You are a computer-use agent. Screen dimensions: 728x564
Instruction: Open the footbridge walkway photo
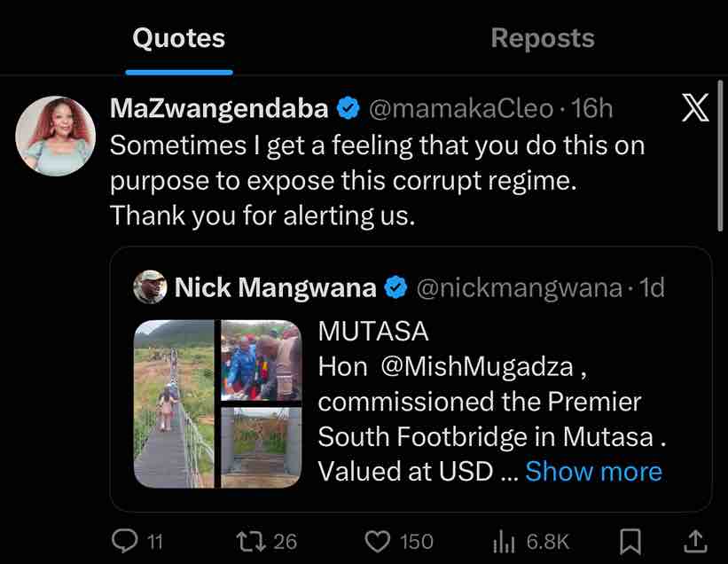click(x=175, y=403)
